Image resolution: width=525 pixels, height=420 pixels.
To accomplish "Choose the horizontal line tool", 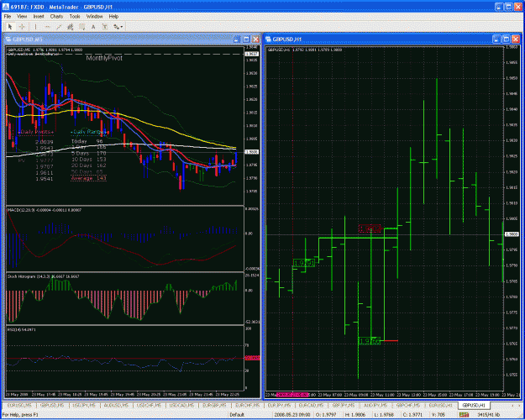I will tap(47, 27).
